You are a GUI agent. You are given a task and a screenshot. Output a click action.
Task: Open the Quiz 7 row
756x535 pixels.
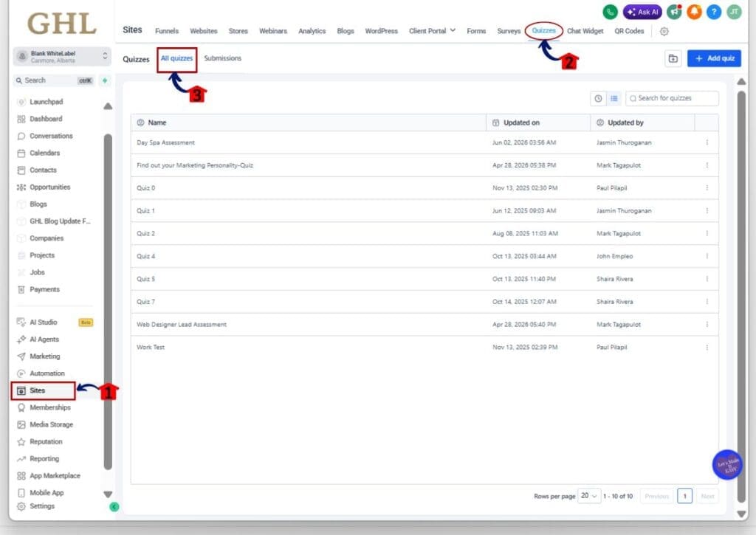425,302
